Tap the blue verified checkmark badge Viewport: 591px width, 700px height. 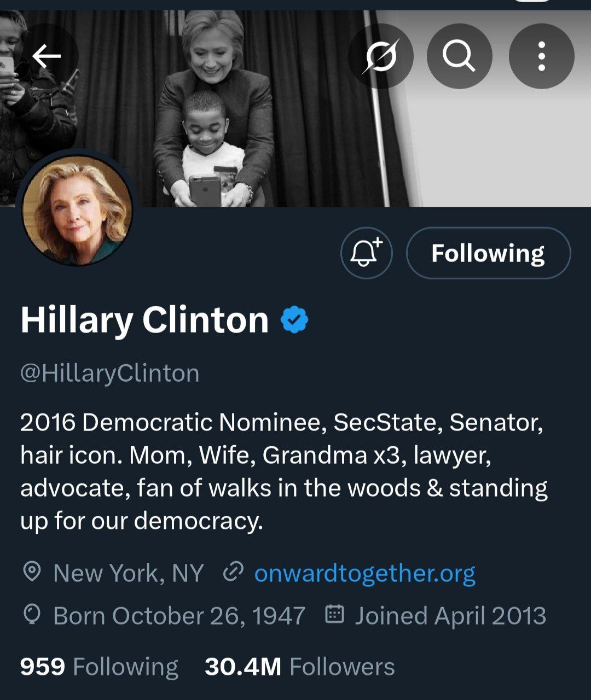[294, 320]
